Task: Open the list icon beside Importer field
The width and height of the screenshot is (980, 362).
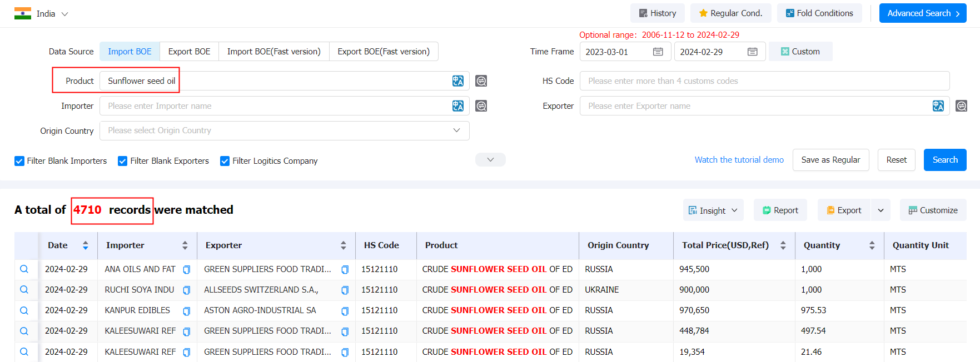Action: [481, 106]
